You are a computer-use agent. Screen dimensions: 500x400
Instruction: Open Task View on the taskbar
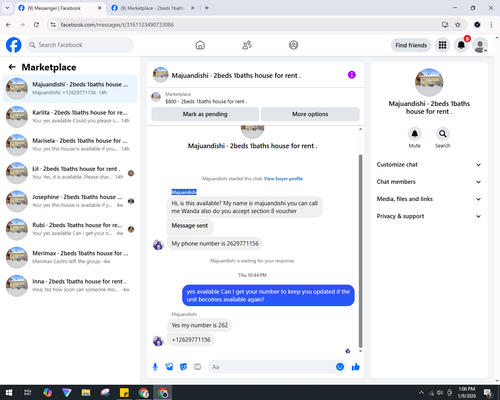(x=28, y=393)
